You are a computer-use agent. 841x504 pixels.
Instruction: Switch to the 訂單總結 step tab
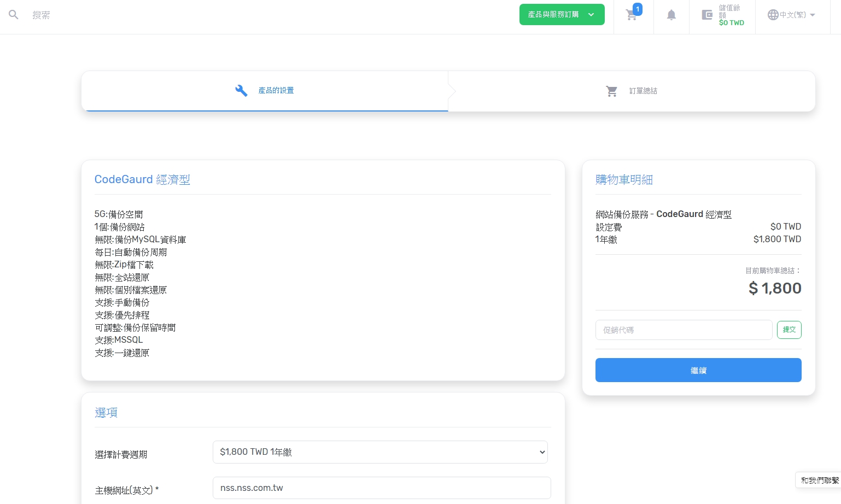click(632, 91)
